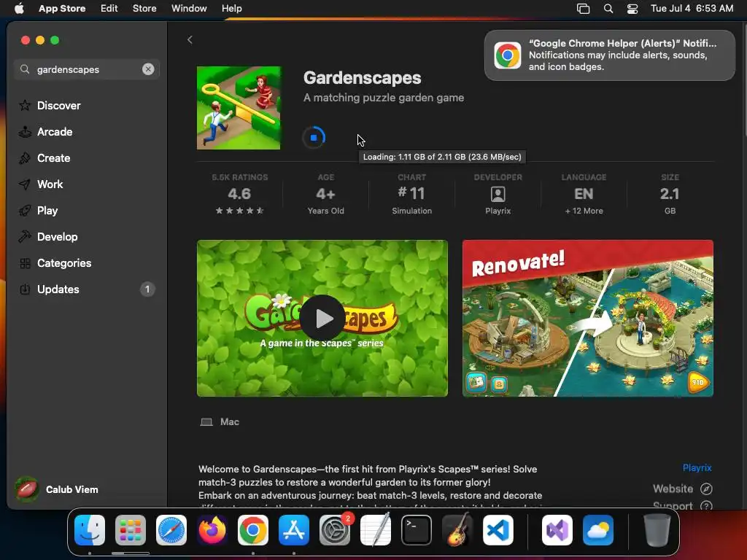Launch GarageBand from the dock
The width and height of the screenshot is (747, 560).
pyautogui.click(x=457, y=530)
